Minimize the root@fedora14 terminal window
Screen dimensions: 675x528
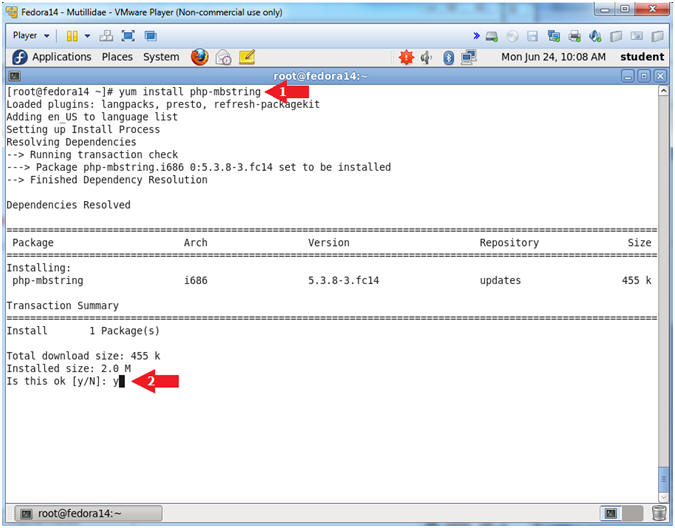click(628, 76)
